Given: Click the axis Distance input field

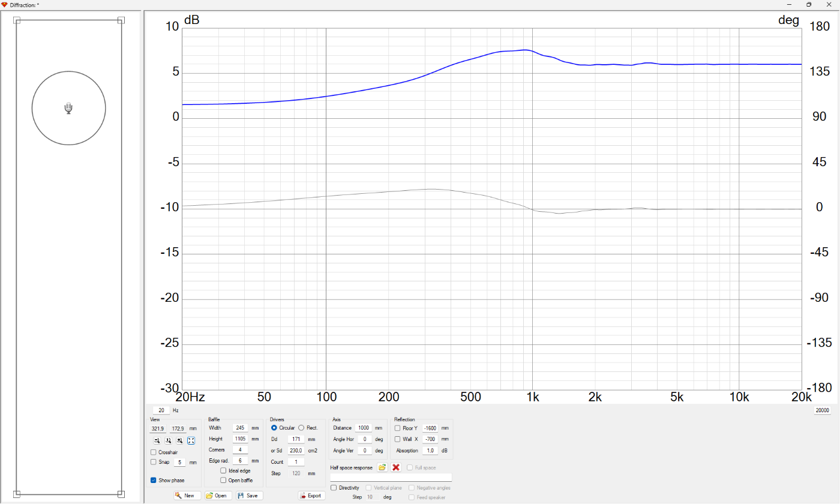Looking at the screenshot, I should [363, 428].
